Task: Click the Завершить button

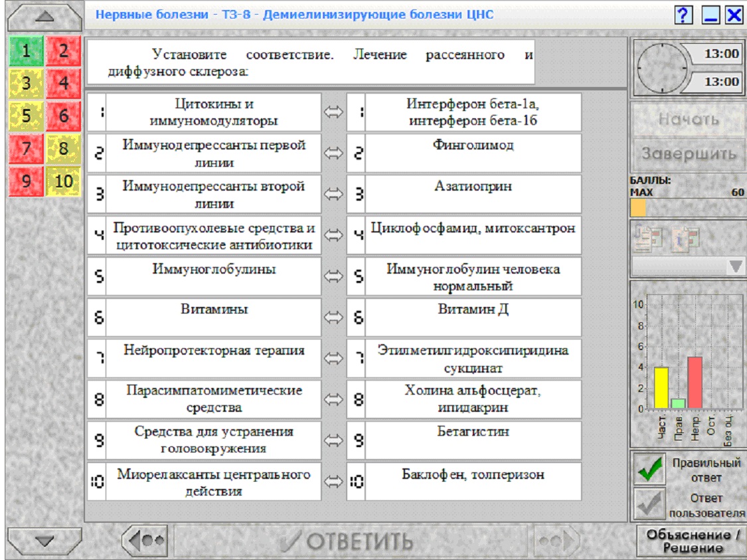Action: (x=689, y=154)
